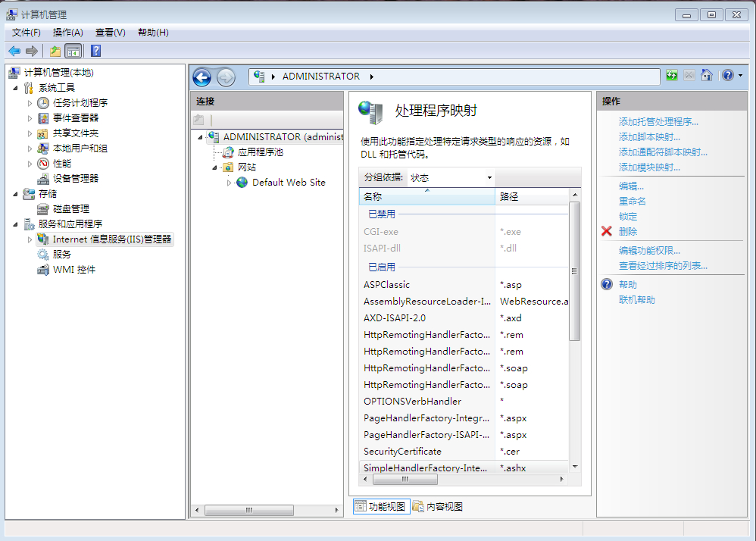Click the 事件查看器 icon
756x541 pixels.
pos(43,118)
